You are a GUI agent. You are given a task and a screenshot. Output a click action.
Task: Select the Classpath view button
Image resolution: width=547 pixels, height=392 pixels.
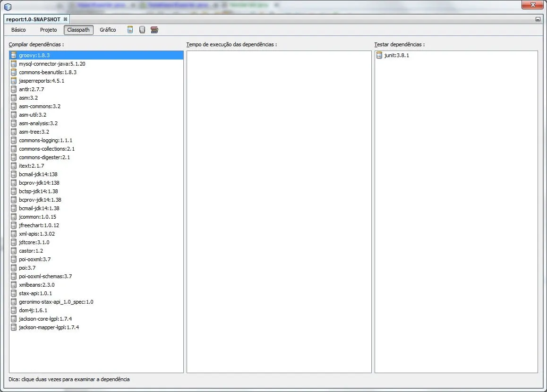click(78, 30)
